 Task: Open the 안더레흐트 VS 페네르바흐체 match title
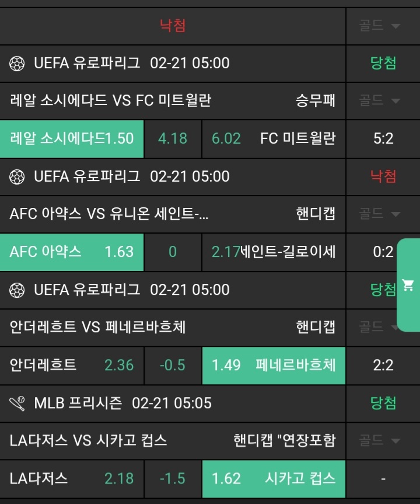pos(98,327)
